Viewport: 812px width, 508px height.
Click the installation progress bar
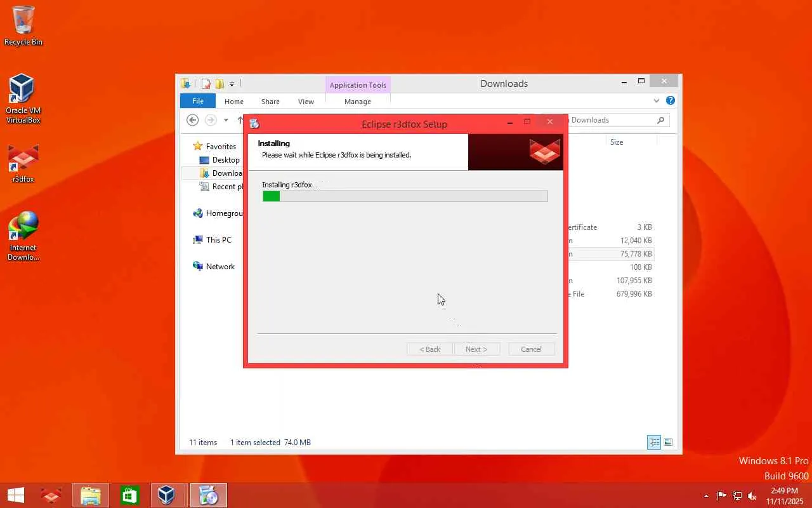click(x=405, y=197)
